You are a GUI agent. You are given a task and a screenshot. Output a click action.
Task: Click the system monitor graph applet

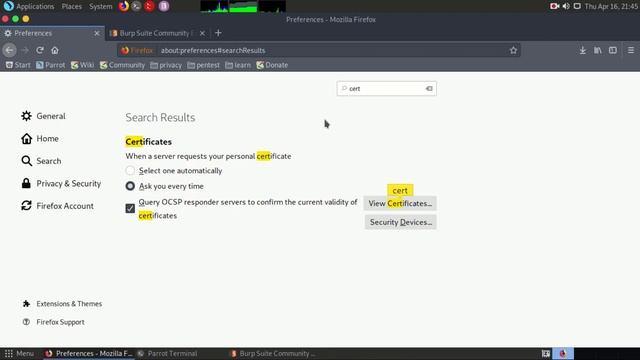[243, 6]
